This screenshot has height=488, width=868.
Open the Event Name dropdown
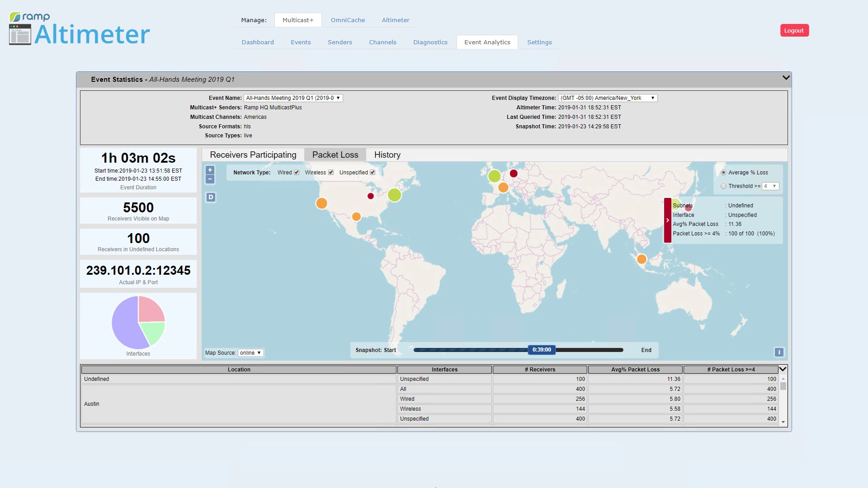pos(293,98)
